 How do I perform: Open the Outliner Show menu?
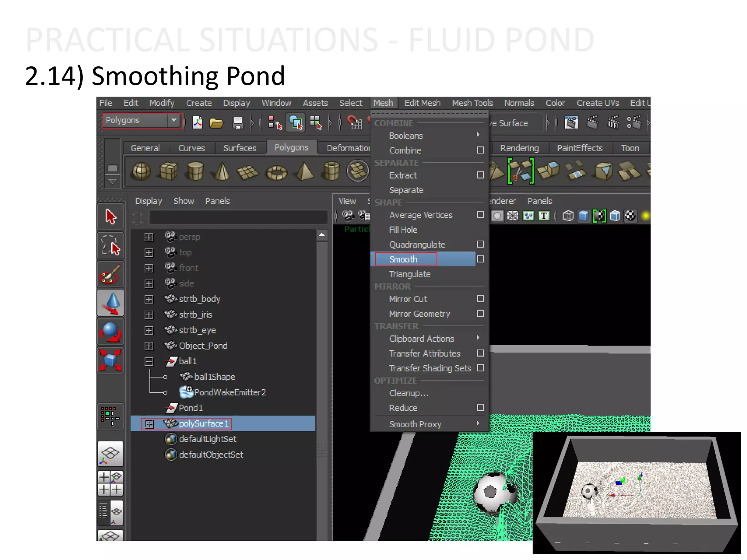(183, 201)
